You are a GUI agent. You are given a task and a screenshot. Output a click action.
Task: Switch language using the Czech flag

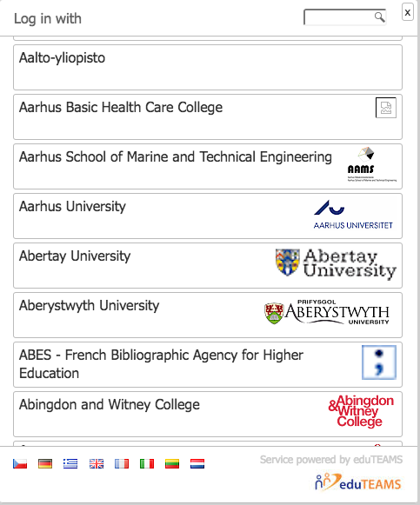click(20, 464)
